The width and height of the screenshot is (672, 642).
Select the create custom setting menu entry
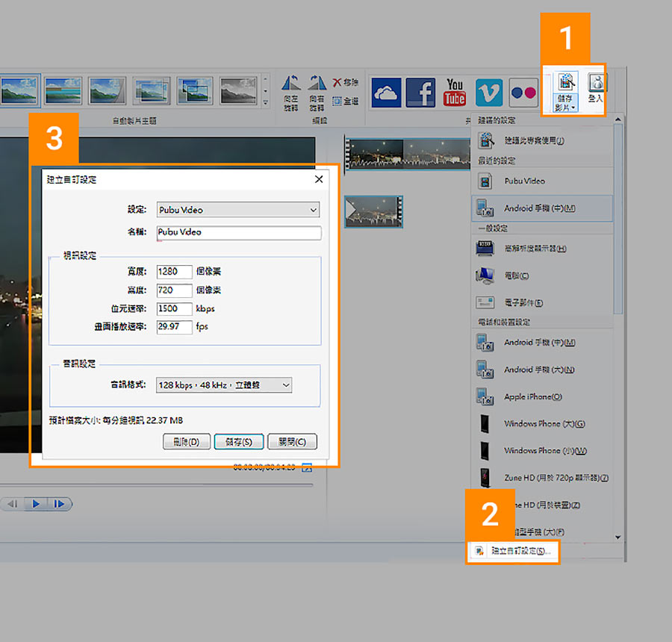point(514,551)
